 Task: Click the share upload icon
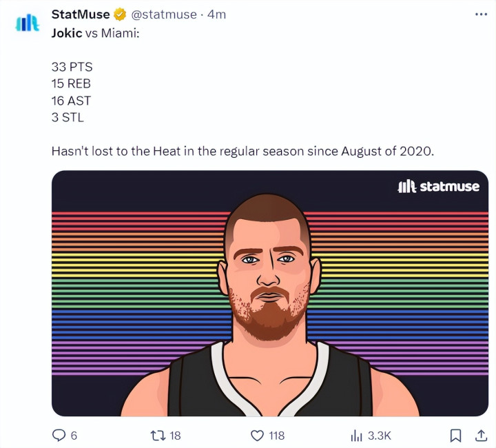pyautogui.click(x=481, y=436)
